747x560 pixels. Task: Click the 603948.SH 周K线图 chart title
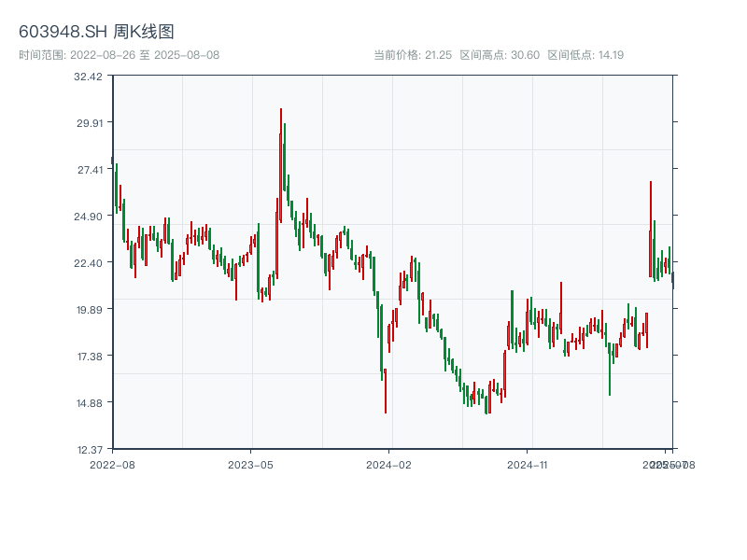[x=96, y=33]
